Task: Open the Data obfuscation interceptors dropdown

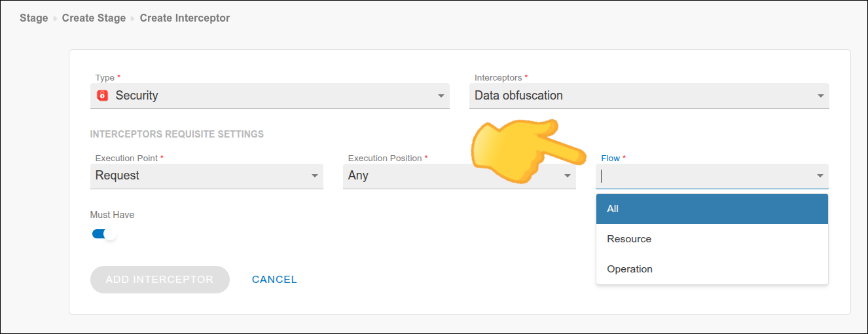Action: point(642,96)
